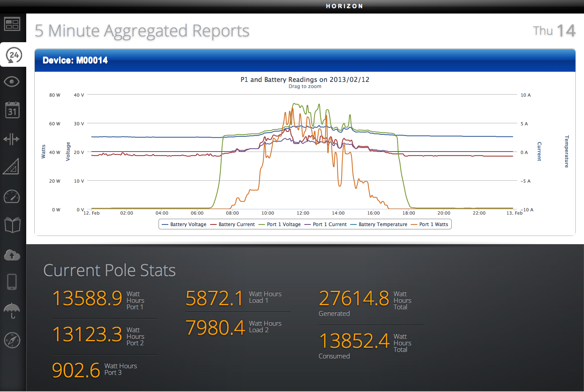Select the 24-hour reports sidebar icon
The image size is (584, 392).
pyautogui.click(x=14, y=55)
